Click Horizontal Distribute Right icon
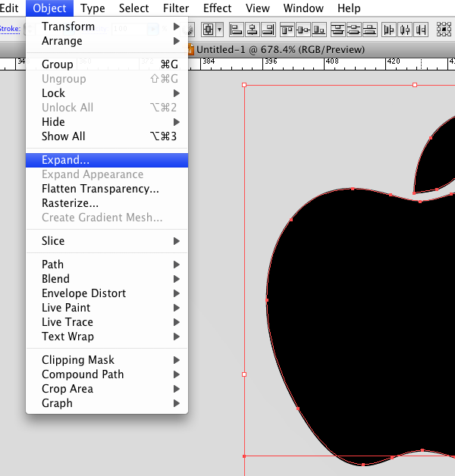The width and height of the screenshot is (455, 476). coord(421,30)
